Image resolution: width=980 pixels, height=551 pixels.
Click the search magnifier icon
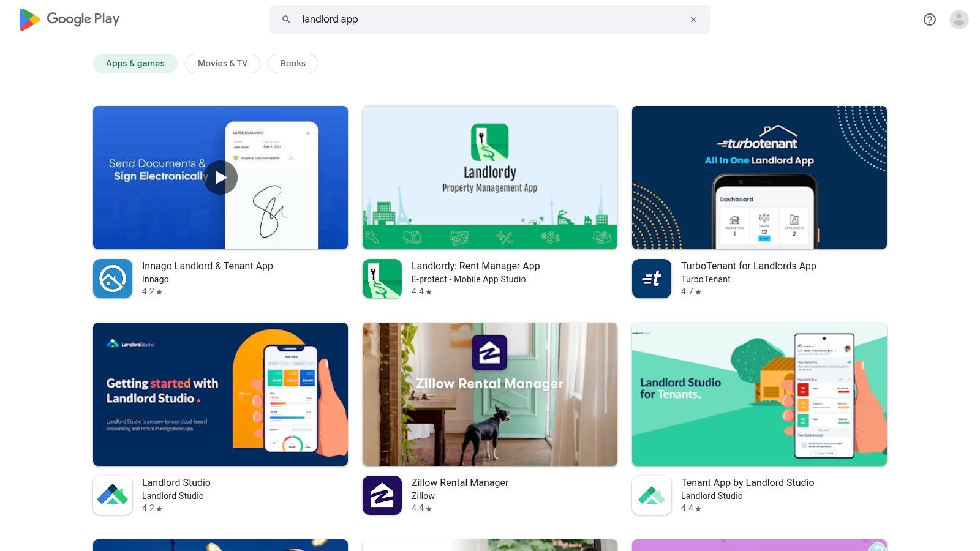[x=286, y=19]
